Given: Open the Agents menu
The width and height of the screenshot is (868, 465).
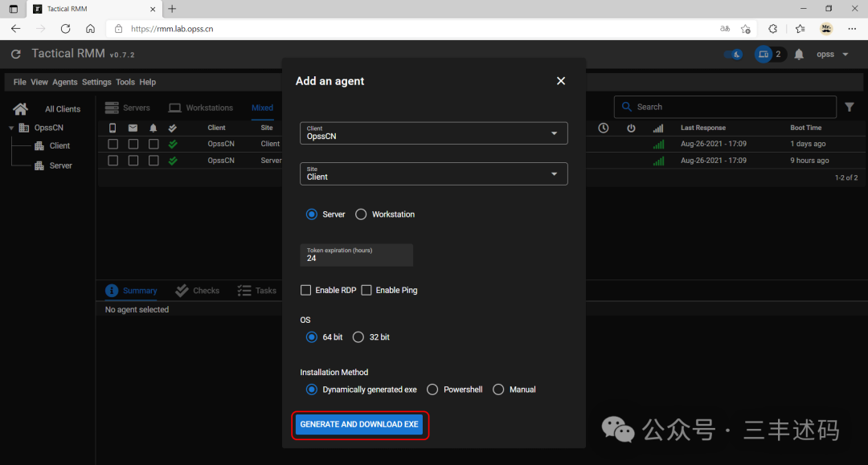Looking at the screenshot, I should [x=65, y=82].
